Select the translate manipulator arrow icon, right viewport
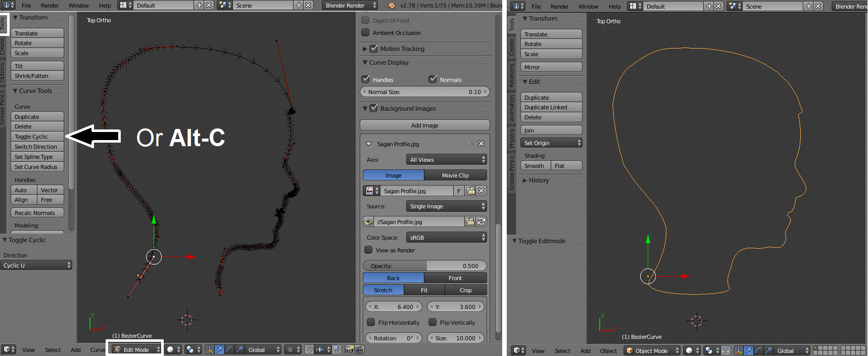This screenshot has width=868, height=356. (749, 350)
